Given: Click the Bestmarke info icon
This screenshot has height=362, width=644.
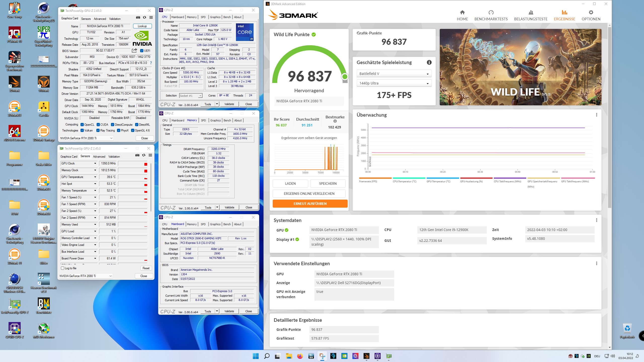Looking at the screenshot, I should click(335, 121).
